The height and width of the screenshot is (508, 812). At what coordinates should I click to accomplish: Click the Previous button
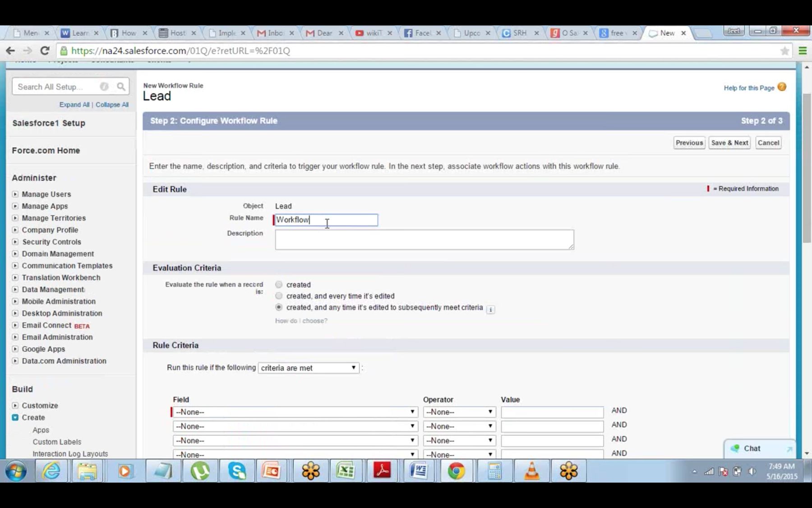coord(689,143)
